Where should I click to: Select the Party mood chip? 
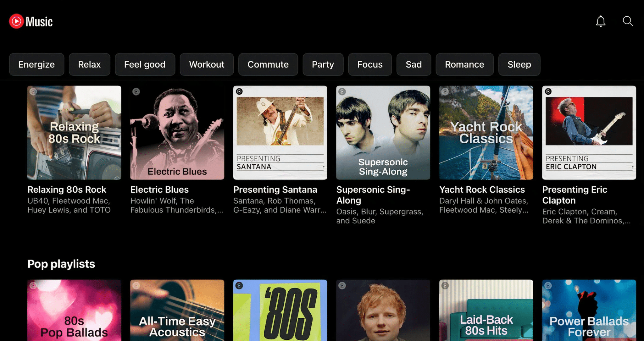[323, 64]
